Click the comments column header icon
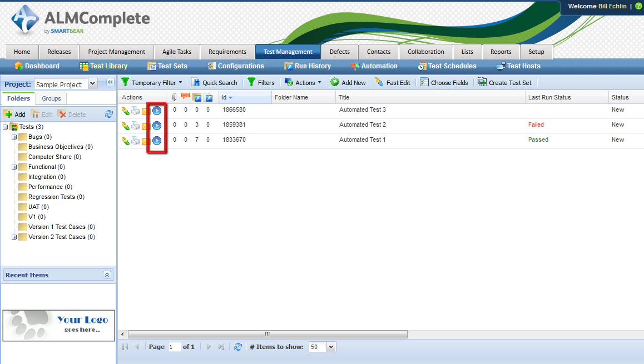 185,97
